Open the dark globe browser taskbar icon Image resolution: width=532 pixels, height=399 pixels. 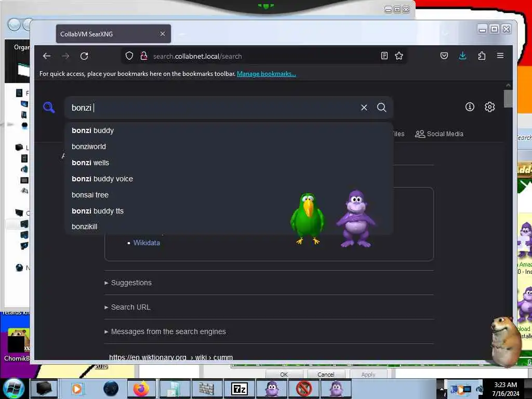(111, 389)
